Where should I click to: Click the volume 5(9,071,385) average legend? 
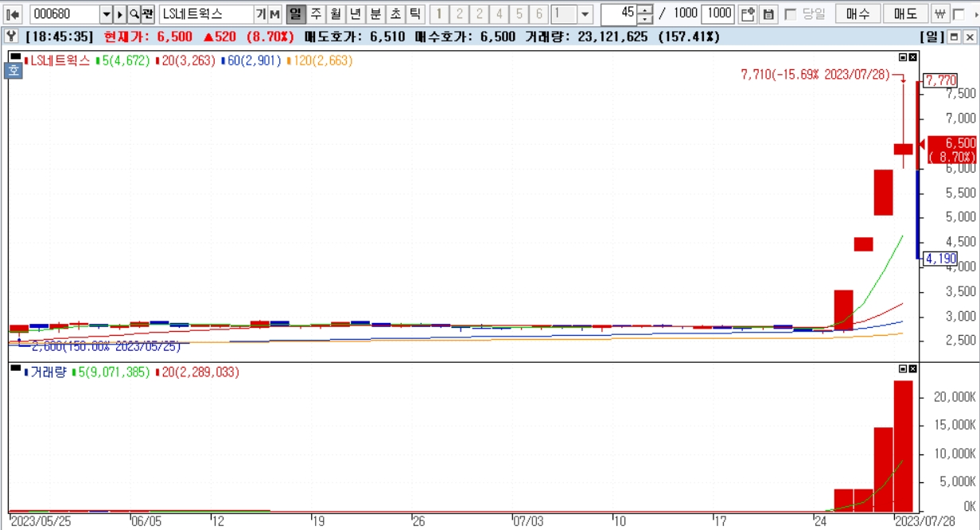click(x=113, y=372)
